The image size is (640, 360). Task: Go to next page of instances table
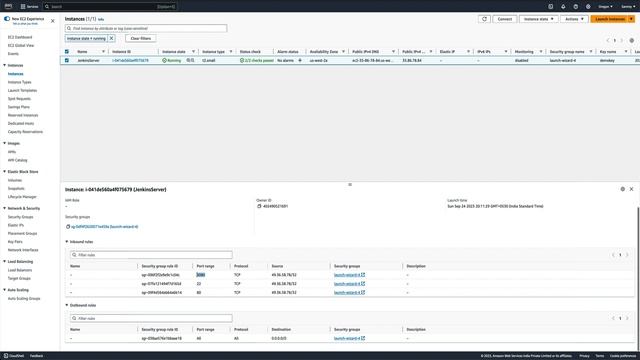(x=622, y=40)
